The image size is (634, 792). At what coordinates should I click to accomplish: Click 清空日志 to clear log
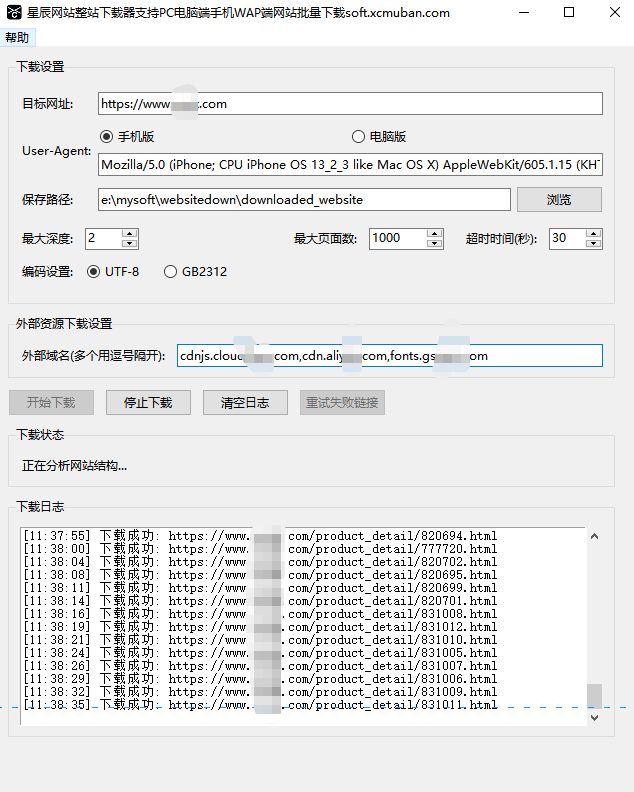point(245,403)
